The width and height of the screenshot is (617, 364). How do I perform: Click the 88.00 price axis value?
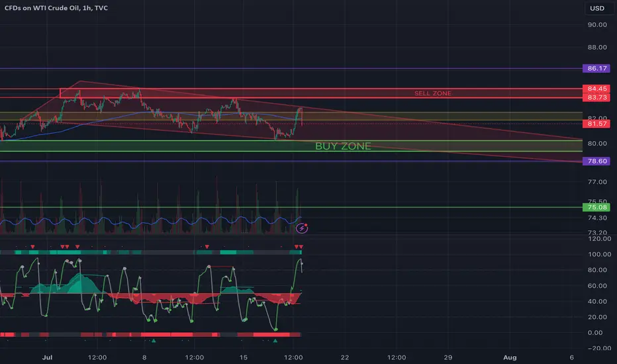pos(597,47)
